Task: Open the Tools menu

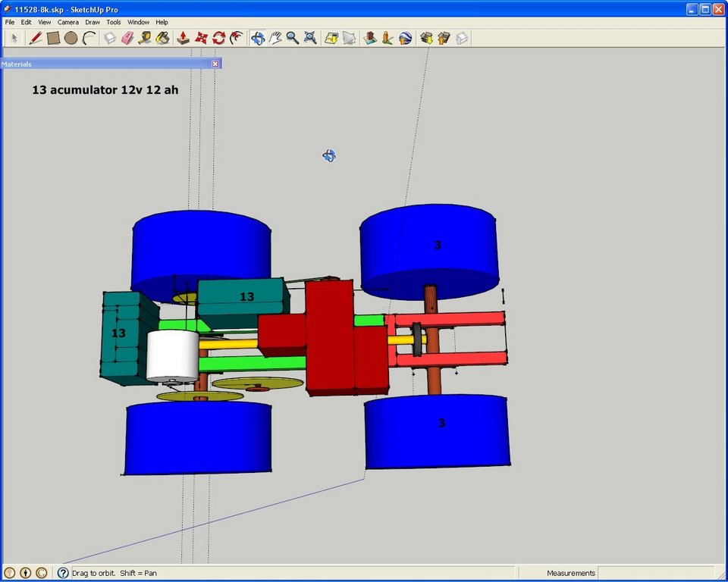Action: (113, 22)
